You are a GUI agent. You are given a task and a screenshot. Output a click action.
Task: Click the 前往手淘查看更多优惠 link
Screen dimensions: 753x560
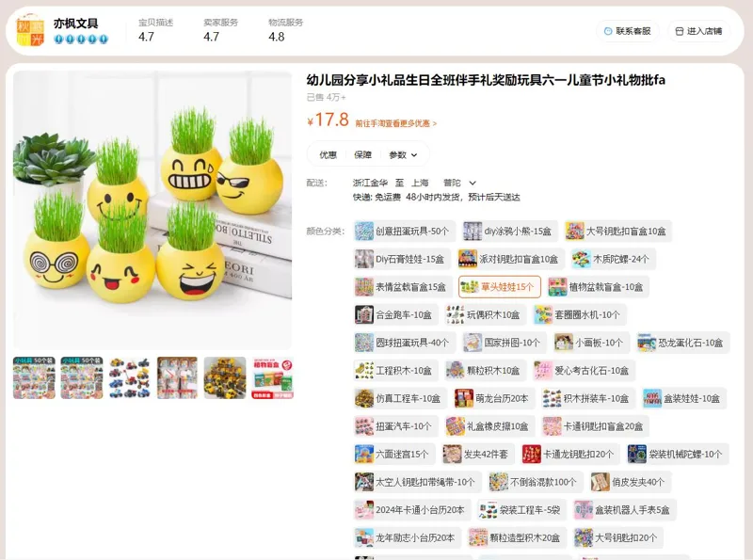pos(395,123)
